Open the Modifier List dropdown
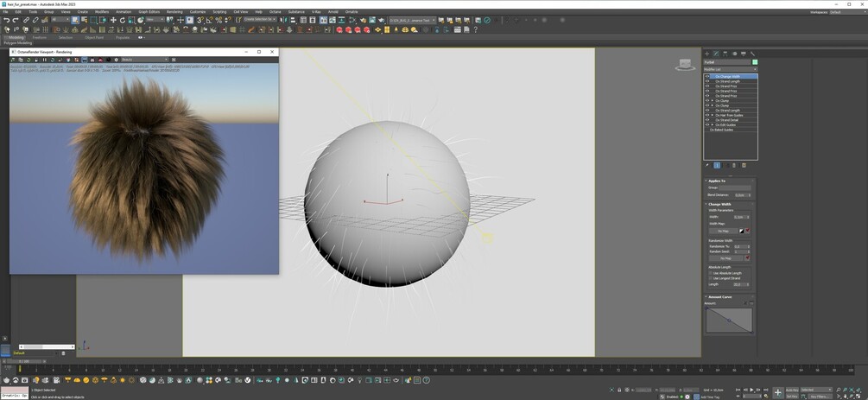The image size is (868, 400). [730, 69]
